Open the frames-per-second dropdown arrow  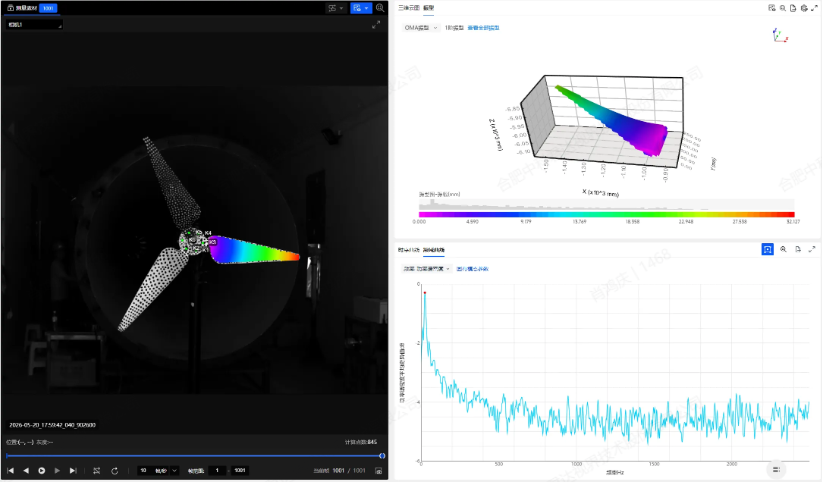(175, 470)
